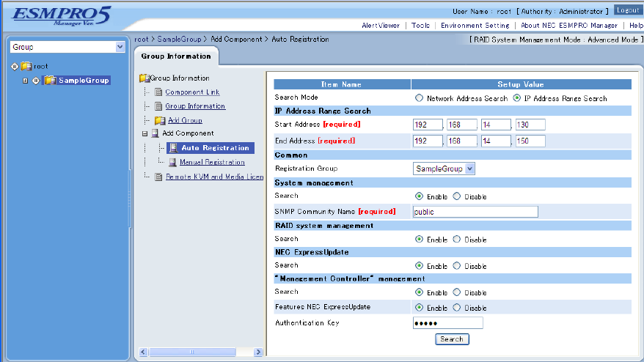Click the horizontal scrollbar right arrow
The image size is (644, 362).
tap(258, 352)
